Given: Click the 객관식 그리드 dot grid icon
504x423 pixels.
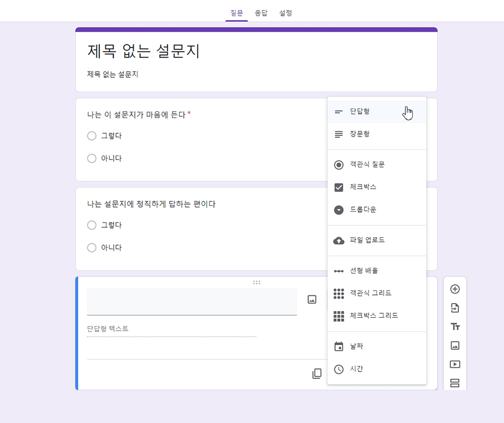Looking at the screenshot, I should click(338, 294).
